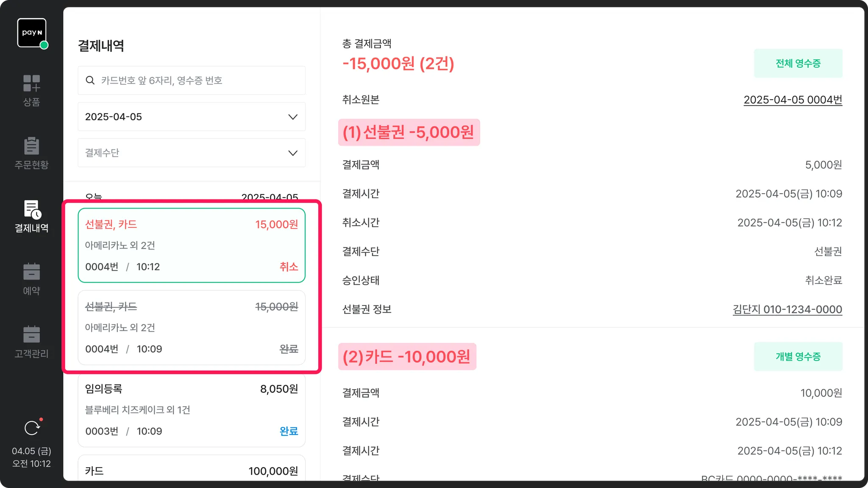Click the refresh sync icon
This screenshot has width=868, height=488.
(32, 428)
